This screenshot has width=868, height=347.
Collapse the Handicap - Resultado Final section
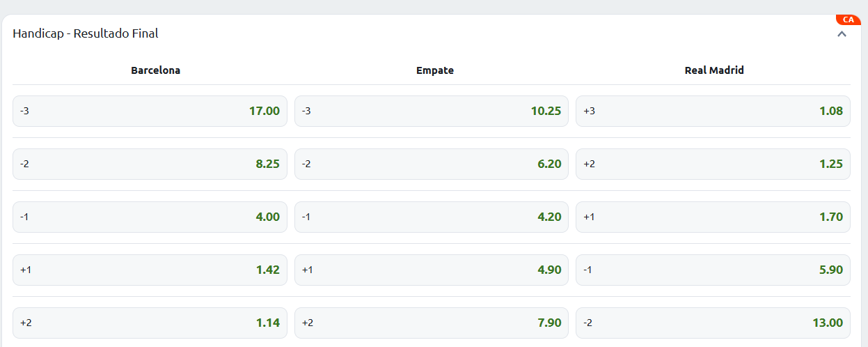(x=842, y=33)
